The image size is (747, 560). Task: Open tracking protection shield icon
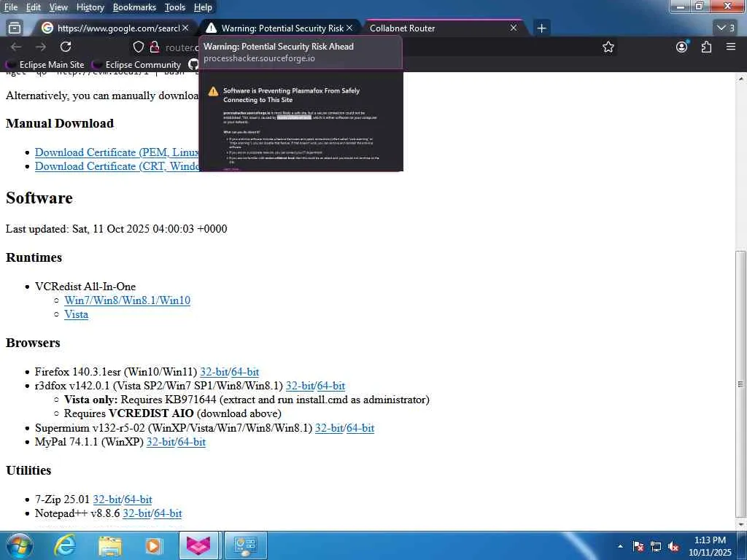point(138,47)
